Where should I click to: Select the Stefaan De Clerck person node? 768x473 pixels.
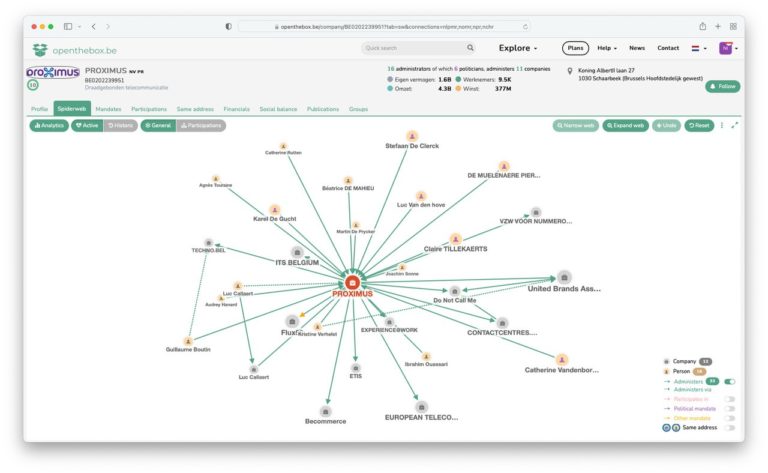pos(412,136)
